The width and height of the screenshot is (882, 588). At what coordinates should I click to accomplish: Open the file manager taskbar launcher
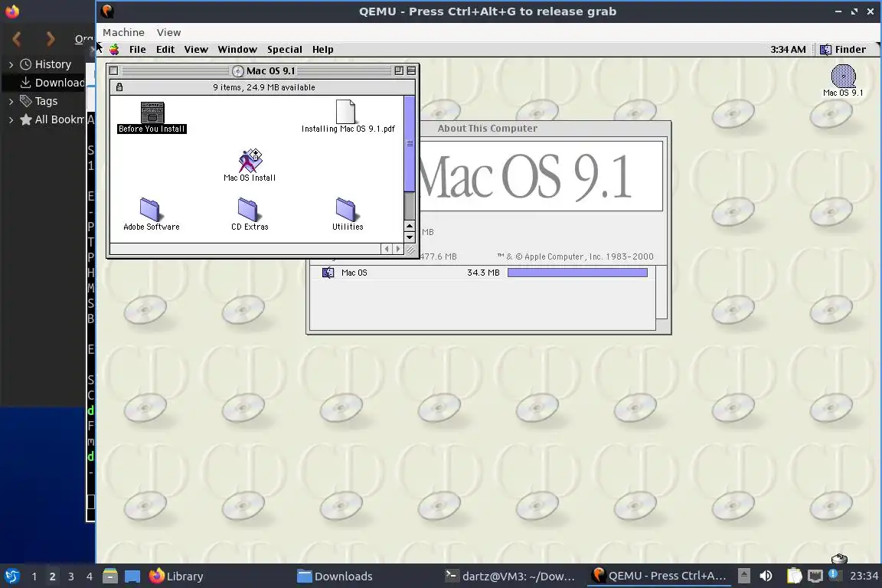click(110, 577)
